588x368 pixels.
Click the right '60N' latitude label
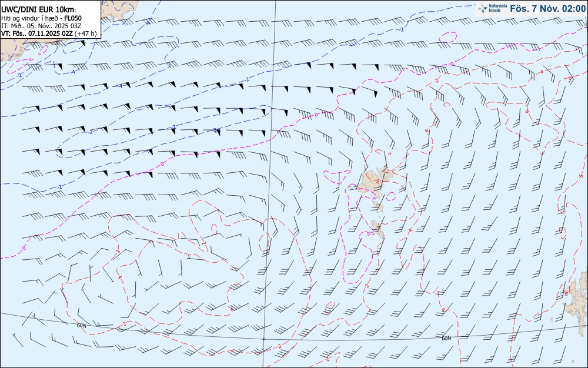(446, 339)
